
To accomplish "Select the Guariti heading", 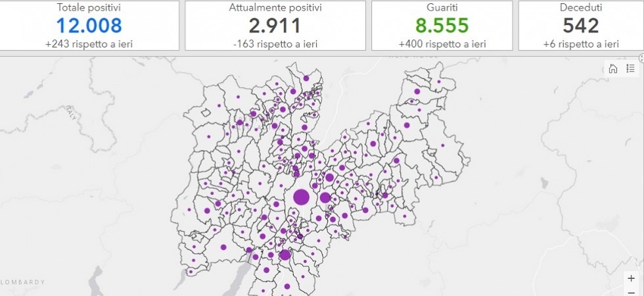I will coord(442,8).
